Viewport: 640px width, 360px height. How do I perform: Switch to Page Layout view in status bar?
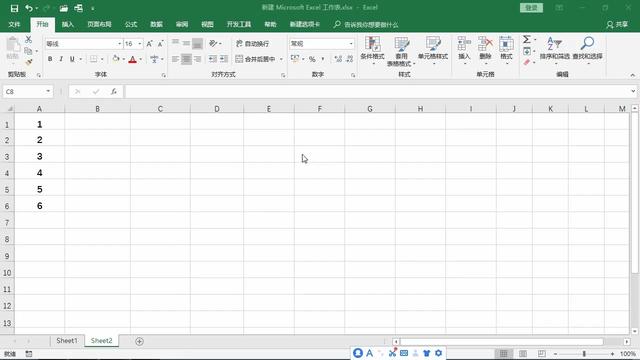pyautogui.click(x=522, y=354)
